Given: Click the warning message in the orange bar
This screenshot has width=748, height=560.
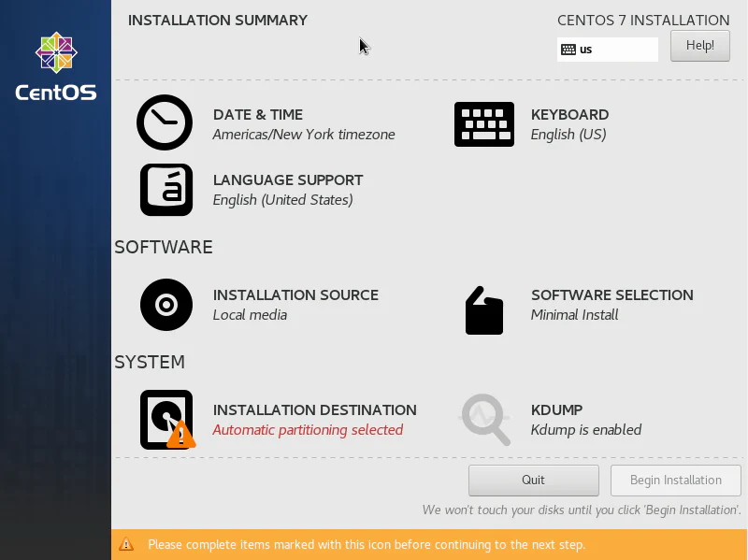Looking at the screenshot, I should 367,545.
